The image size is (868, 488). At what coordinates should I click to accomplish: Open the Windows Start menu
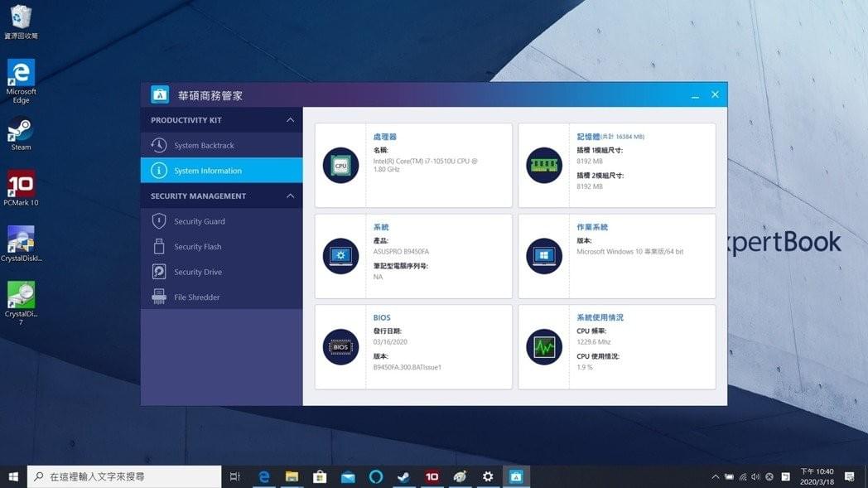coord(13,476)
